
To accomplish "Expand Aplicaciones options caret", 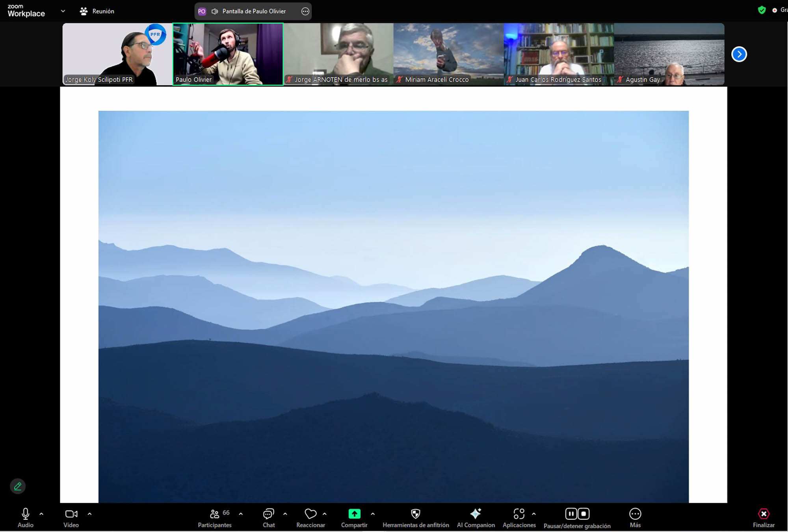I will pyautogui.click(x=534, y=514).
